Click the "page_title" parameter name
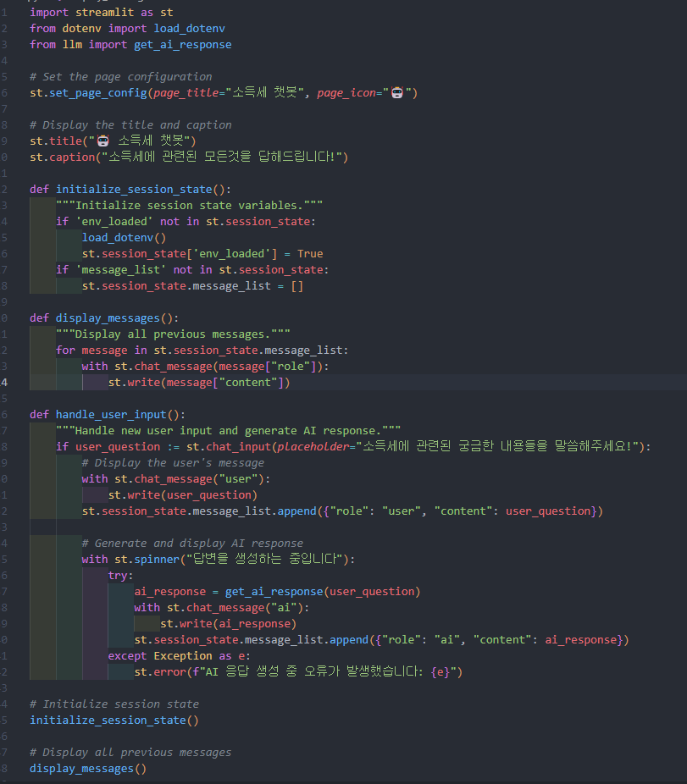Image resolution: width=687 pixels, height=784 pixels. (x=186, y=92)
